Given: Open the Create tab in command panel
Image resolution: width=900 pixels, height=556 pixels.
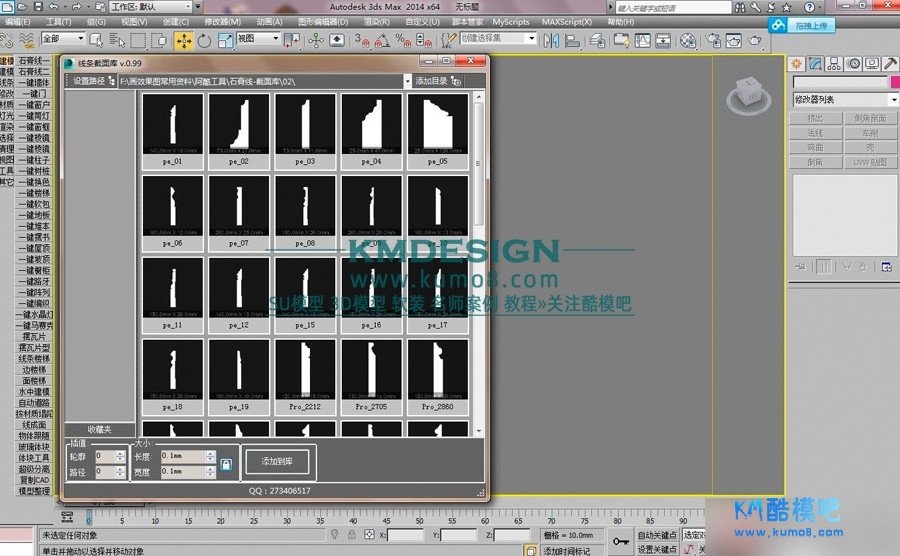Looking at the screenshot, I should [796, 63].
